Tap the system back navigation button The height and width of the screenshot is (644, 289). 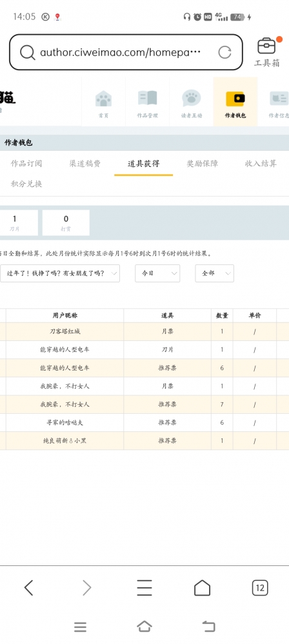coord(209,627)
